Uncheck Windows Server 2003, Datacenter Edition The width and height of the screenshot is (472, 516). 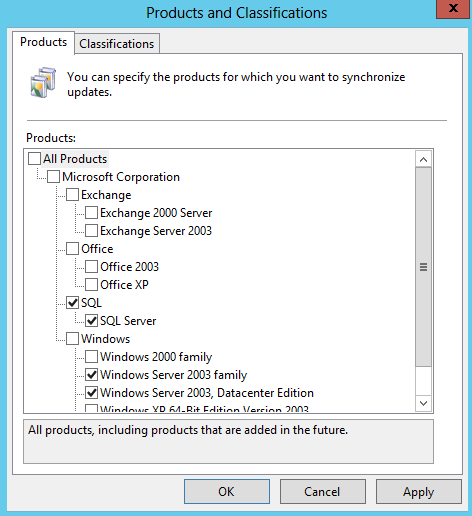[91, 393]
